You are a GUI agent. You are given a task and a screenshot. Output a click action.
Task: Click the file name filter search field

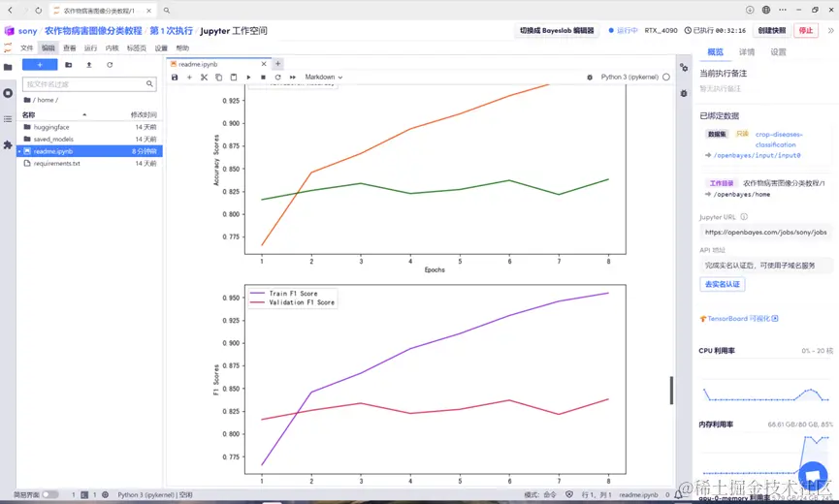(x=89, y=84)
